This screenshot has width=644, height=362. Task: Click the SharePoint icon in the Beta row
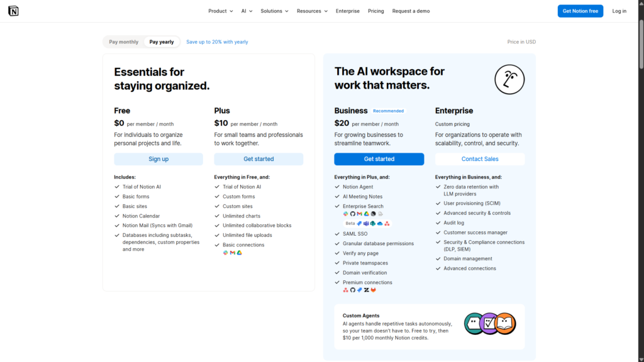click(x=373, y=224)
